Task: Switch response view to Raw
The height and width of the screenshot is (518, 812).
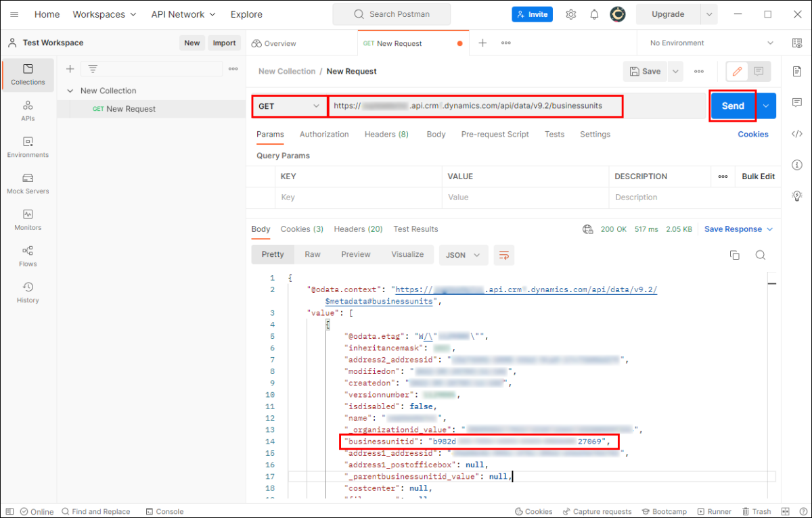Action: coord(313,254)
